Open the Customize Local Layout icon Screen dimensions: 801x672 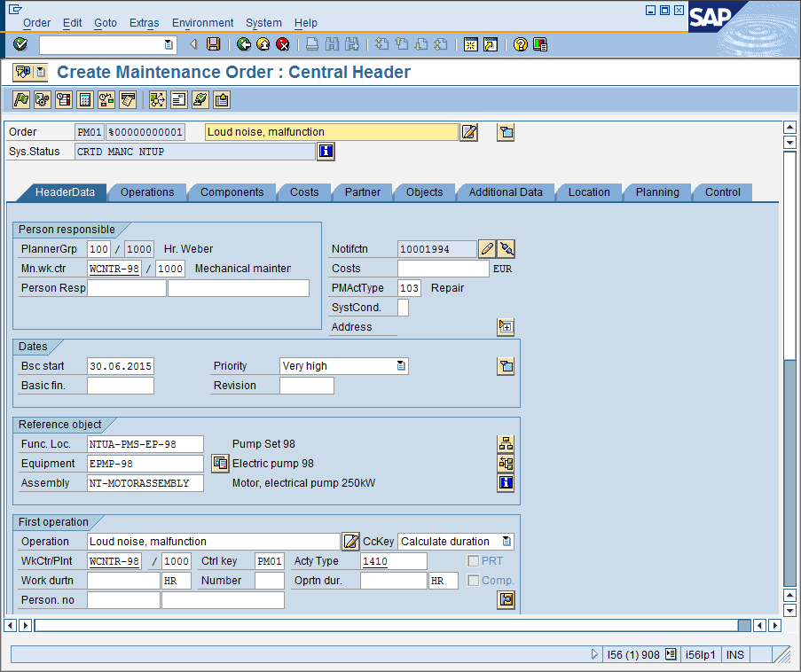pos(540,44)
